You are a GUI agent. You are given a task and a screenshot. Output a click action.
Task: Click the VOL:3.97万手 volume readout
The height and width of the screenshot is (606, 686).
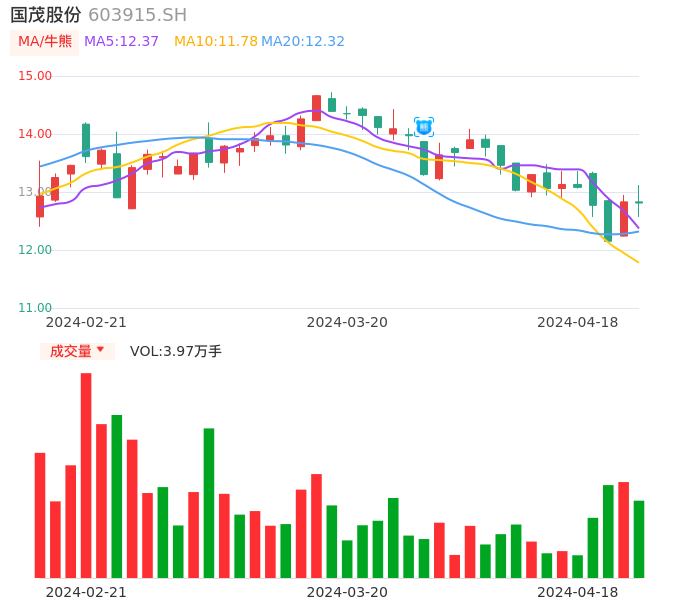click(x=176, y=351)
